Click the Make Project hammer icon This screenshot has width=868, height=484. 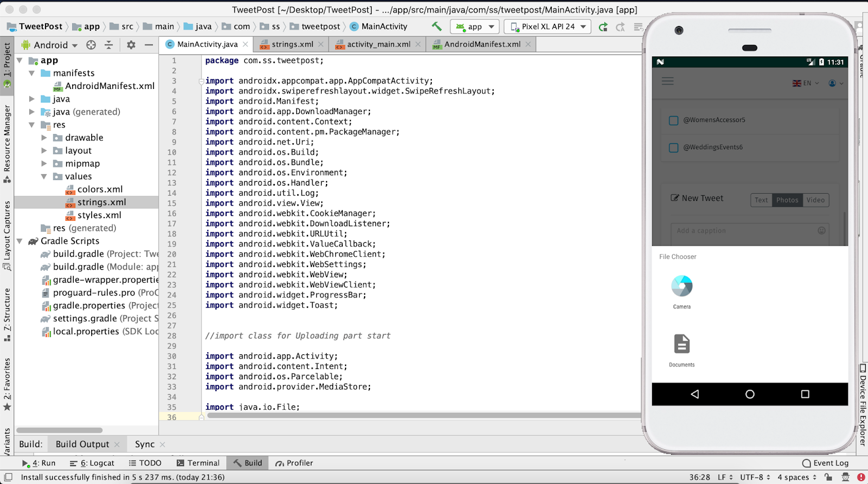436,26
